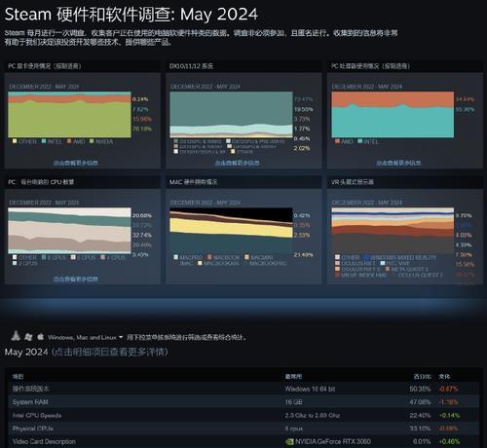Click the CPUs per computer area chart
Image resolution: width=487 pixels, height=448 pixels.
pos(69,231)
